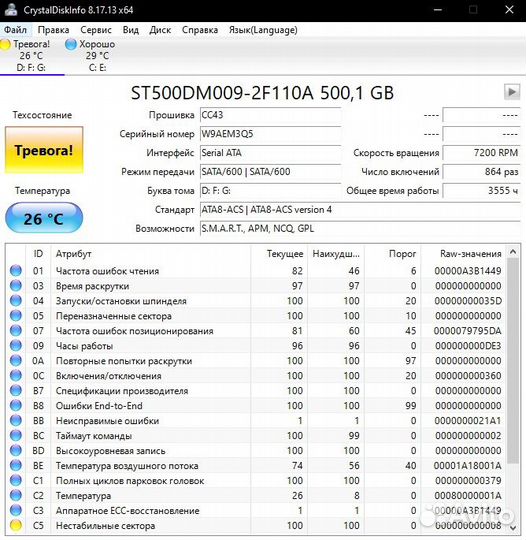Click status icon for attribute C2 Температура
This screenshot has width=526, height=540.
click(16, 496)
